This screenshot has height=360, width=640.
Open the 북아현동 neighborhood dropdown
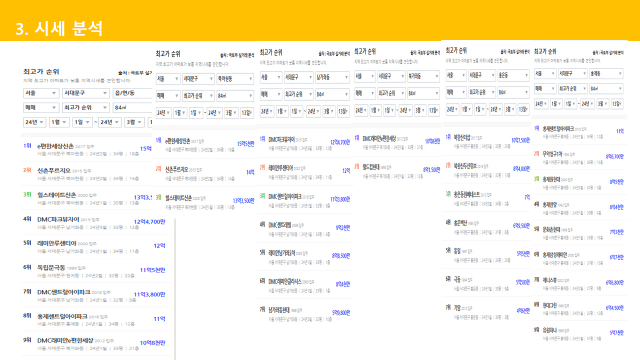click(x=235, y=79)
